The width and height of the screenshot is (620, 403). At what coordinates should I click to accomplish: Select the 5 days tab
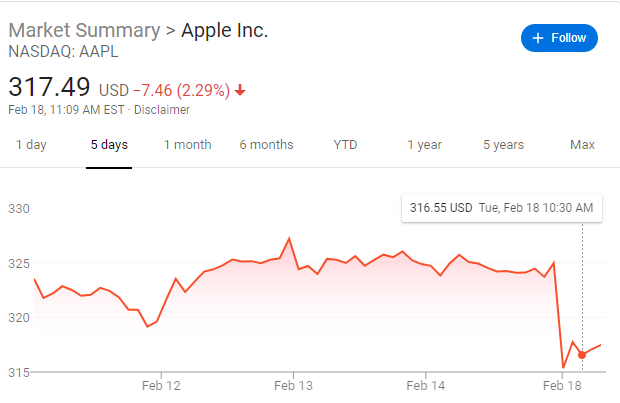coord(109,145)
